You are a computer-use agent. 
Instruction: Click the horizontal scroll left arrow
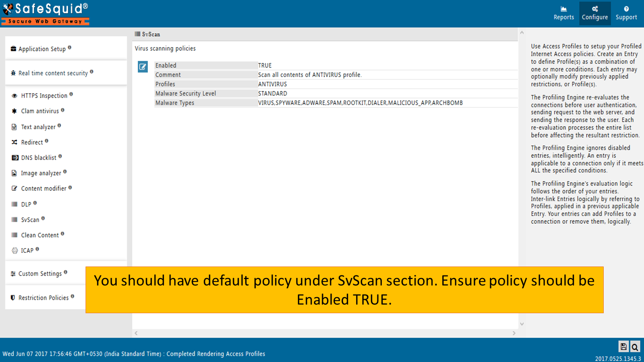click(136, 333)
